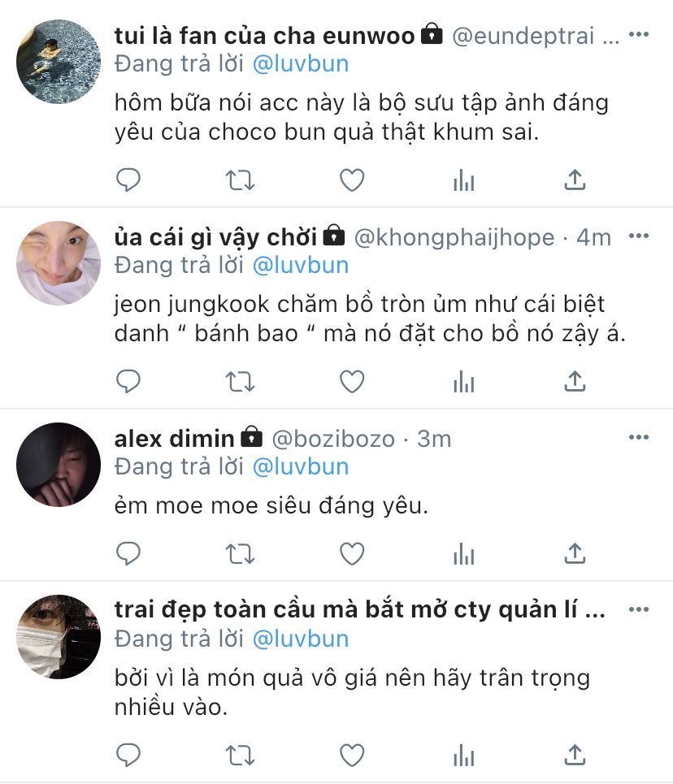Viewport: 673px width, 784px height.
Task: Retweet the món quà vô giá tweet
Action: point(240,755)
